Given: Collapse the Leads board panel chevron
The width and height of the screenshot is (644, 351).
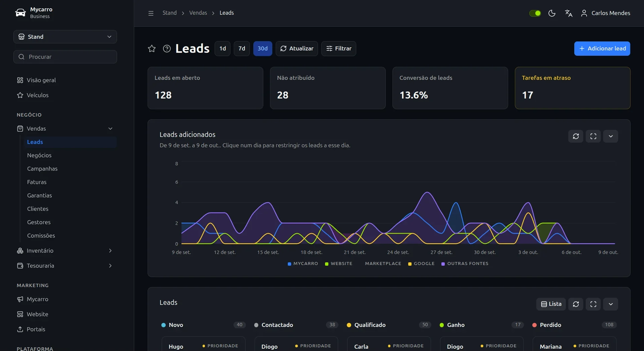Looking at the screenshot, I should (610, 304).
